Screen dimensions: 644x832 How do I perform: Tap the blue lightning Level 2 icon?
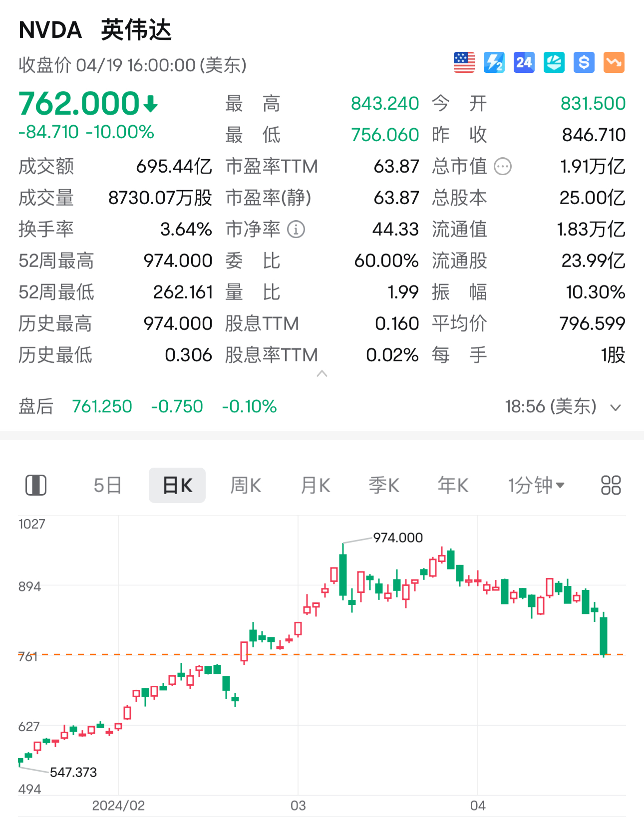click(494, 62)
